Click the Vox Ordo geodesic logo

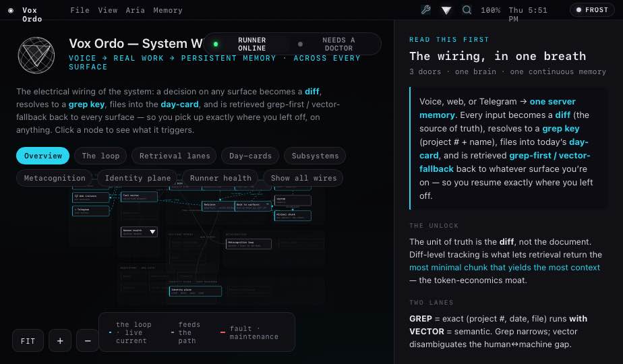[x=36, y=55]
